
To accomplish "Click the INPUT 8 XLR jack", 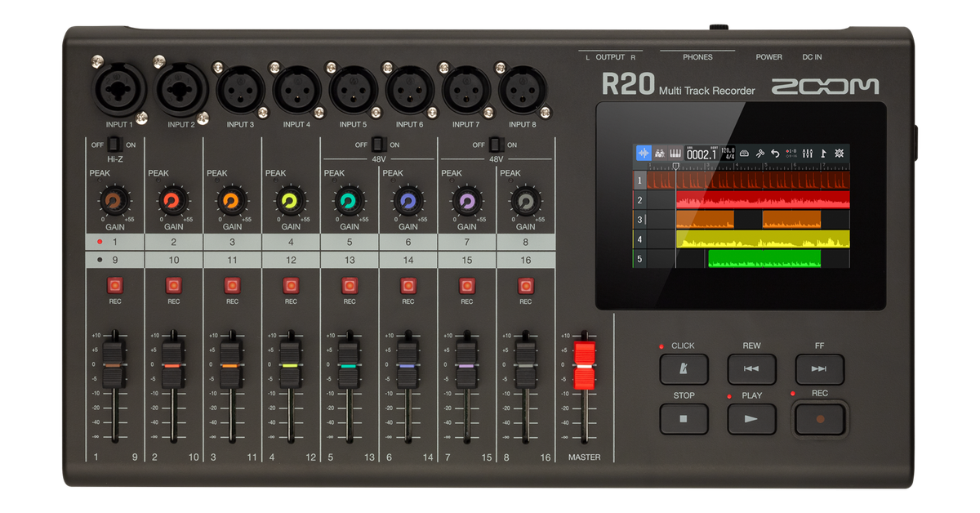I will point(523,89).
